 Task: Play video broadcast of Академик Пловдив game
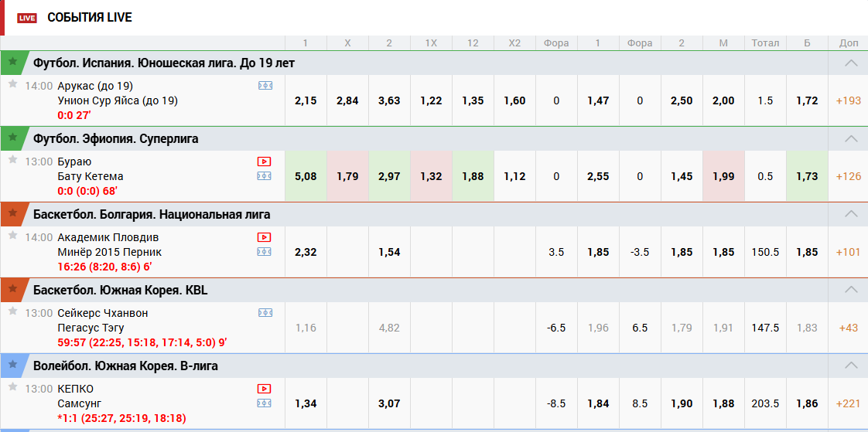pyautogui.click(x=265, y=237)
